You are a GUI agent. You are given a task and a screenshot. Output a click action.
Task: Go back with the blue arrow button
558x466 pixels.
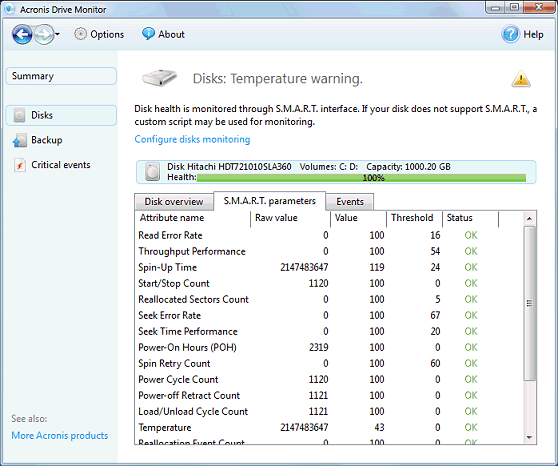pyautogui.click(x=22, y=35)
